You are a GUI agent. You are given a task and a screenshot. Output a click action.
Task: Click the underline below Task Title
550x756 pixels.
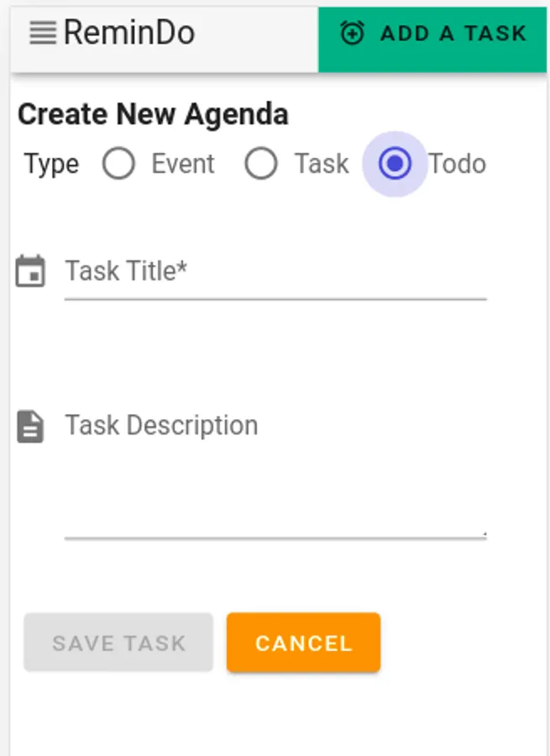275,298
